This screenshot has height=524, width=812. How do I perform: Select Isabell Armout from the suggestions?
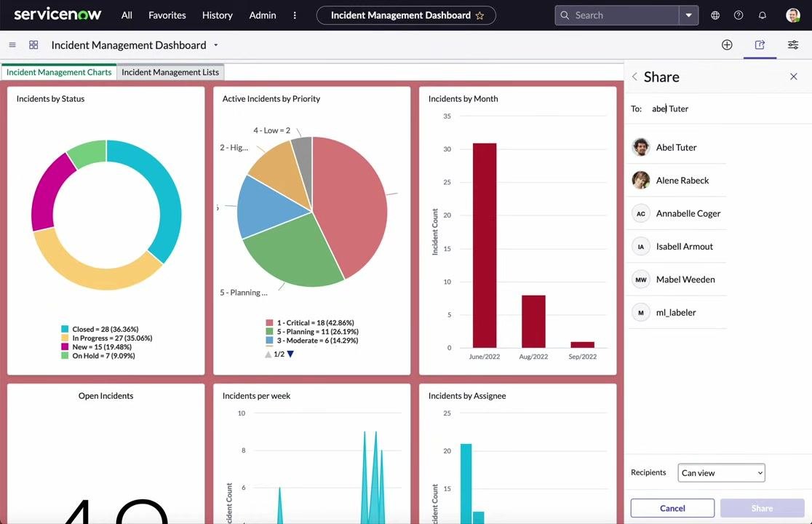coord(678,247)
